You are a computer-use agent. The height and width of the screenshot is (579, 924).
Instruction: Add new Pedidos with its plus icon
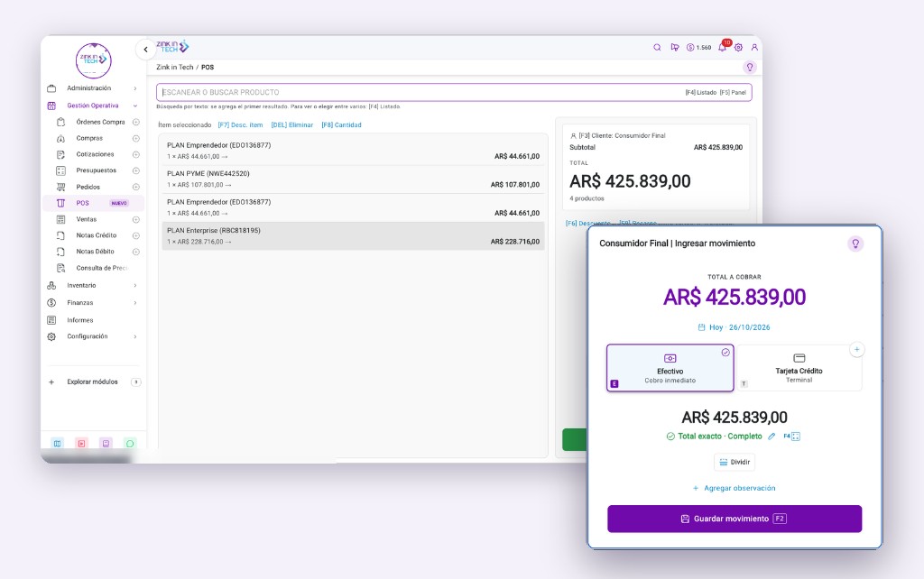(136, 187)
